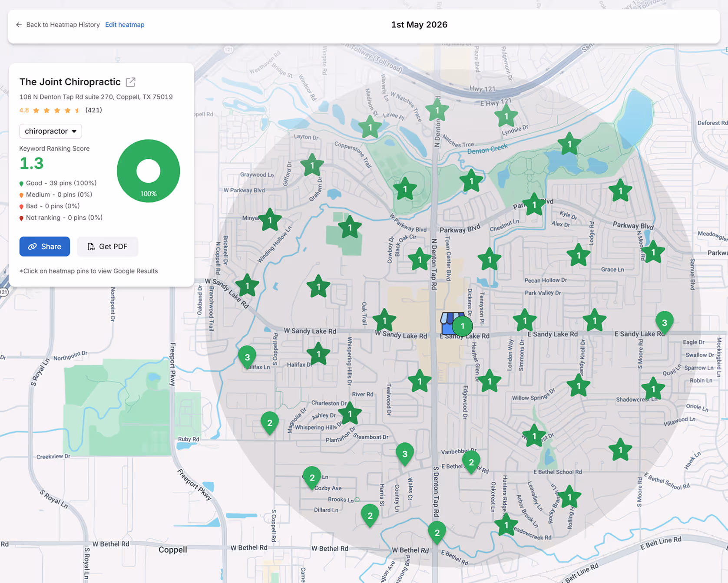Click the star pin near Whispering Hills Dr
Image resolution: width=728 pixels, height=583 pixels.
(x=350, y=414)
